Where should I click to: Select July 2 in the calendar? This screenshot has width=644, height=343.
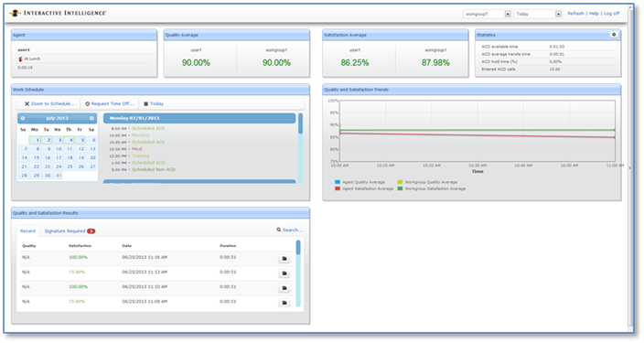point(46,141)
